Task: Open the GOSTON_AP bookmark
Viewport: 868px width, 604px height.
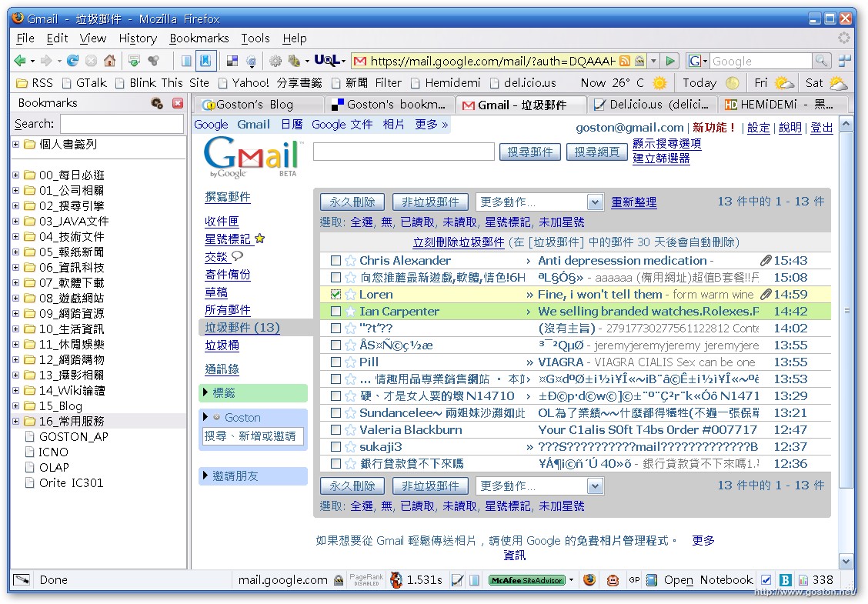Action: tap(73, 437)
